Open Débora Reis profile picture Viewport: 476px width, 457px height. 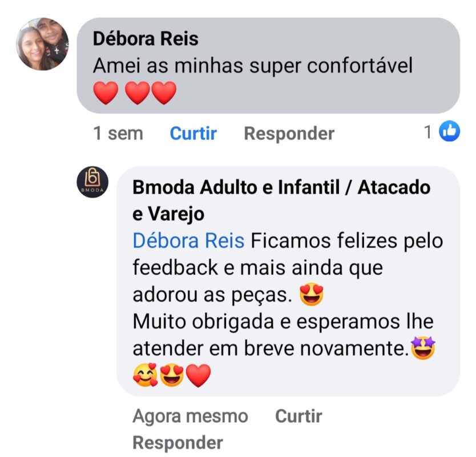coord(42,44)
